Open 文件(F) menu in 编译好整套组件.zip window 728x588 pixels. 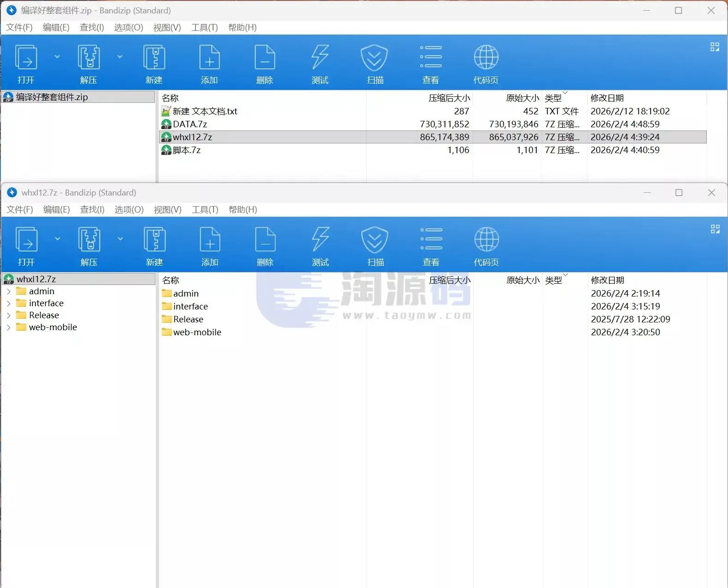(19, 27)
